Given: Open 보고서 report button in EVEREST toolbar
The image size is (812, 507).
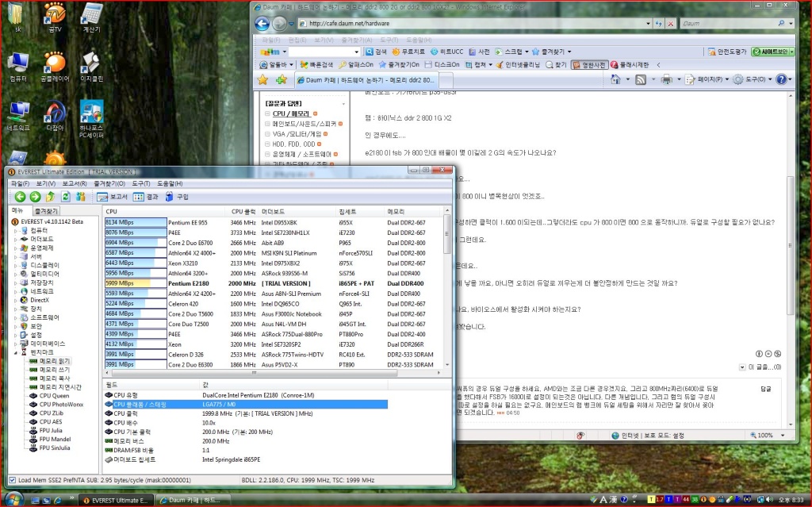Looking at the screenshot, I should click(x=113, y=197).
